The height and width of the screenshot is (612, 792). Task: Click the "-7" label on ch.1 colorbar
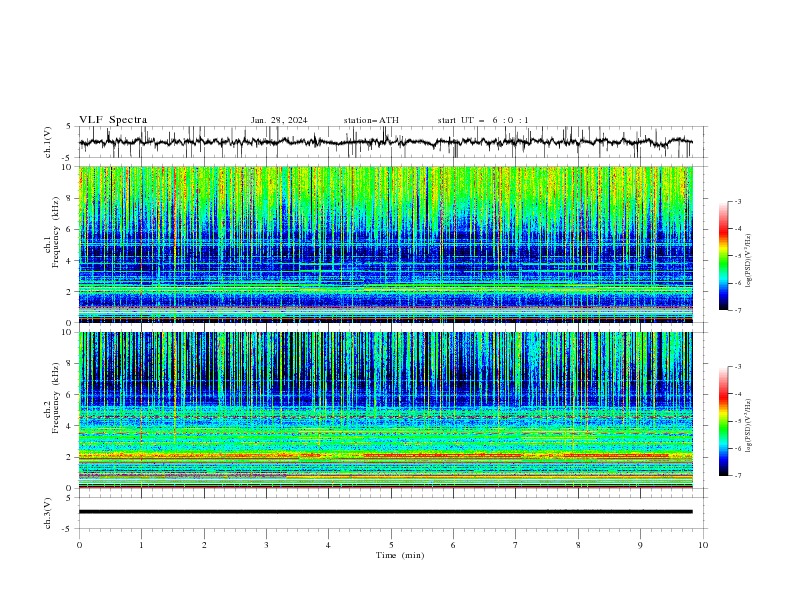pos(738,310)
